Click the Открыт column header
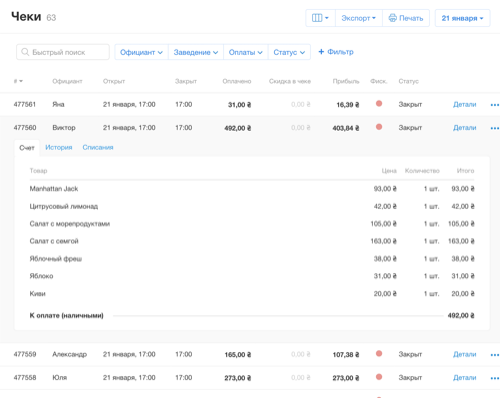This screenshot has height=398, width=500. (x=114, y=81)
